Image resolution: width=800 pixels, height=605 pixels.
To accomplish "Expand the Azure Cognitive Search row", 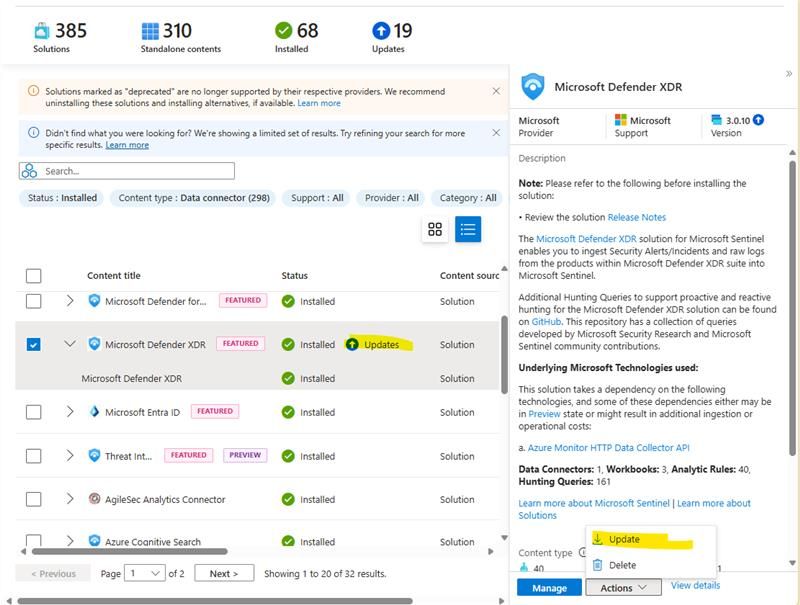I will [x=70, y=541].
